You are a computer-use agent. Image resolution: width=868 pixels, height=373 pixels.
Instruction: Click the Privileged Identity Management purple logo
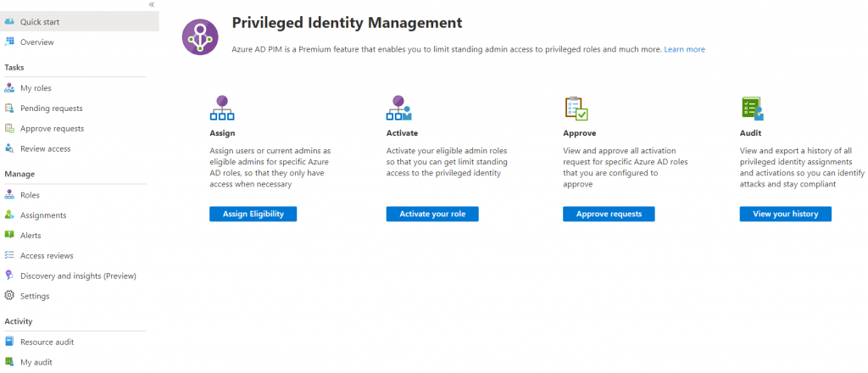(200, 37)
